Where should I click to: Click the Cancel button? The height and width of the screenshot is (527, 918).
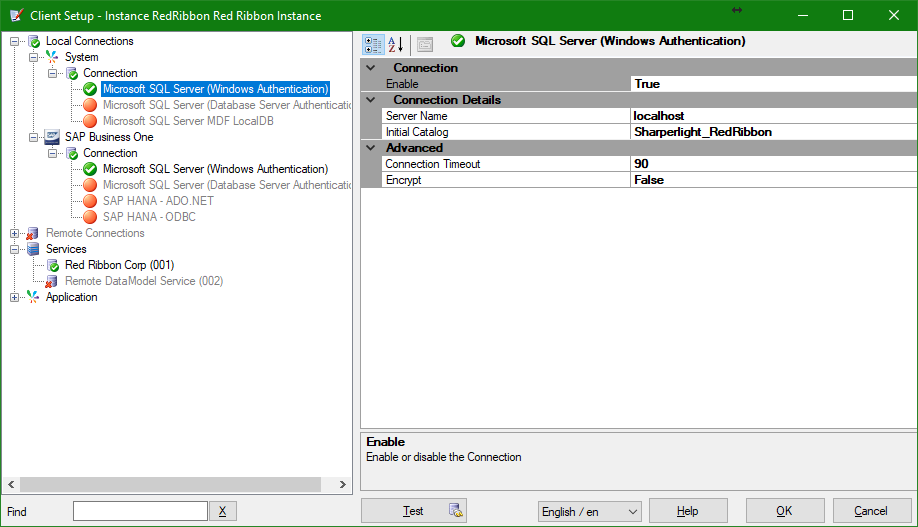[x=871, y=511]
